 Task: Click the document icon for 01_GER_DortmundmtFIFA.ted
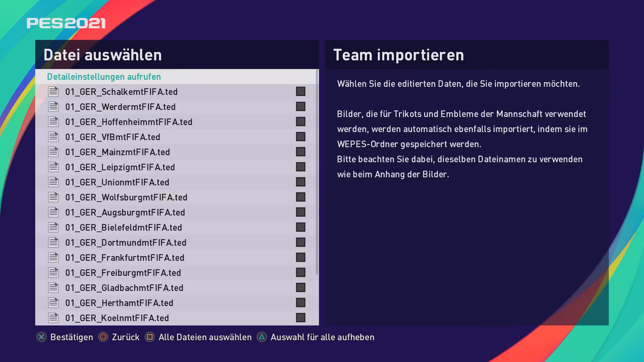[54, 243]
